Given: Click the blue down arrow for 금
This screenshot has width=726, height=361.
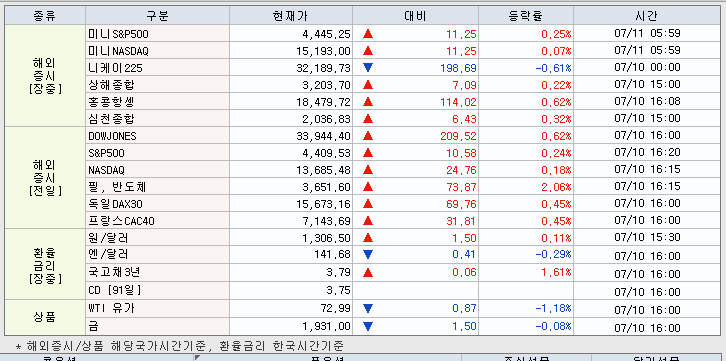Looking at the screenshot, I should click(x=368, y=326).
